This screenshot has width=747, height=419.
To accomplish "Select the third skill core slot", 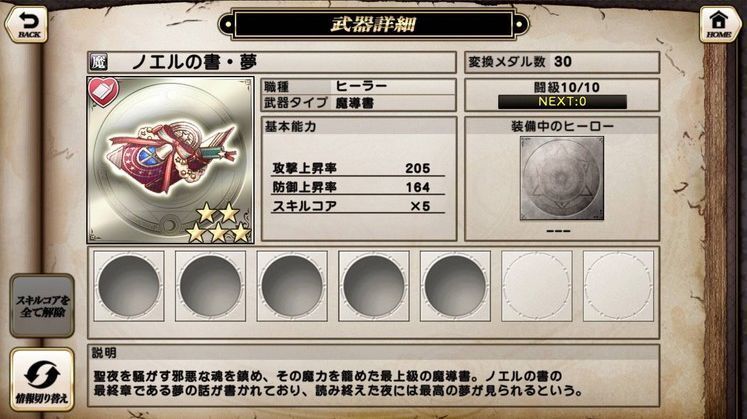I will pos(292,286).
